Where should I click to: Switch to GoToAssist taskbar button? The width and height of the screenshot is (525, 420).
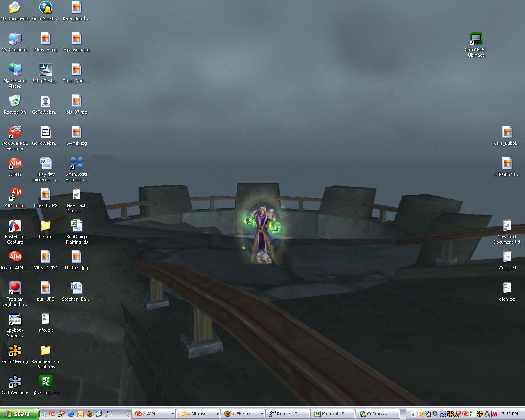pyautogui.click(x=378, y=414)
